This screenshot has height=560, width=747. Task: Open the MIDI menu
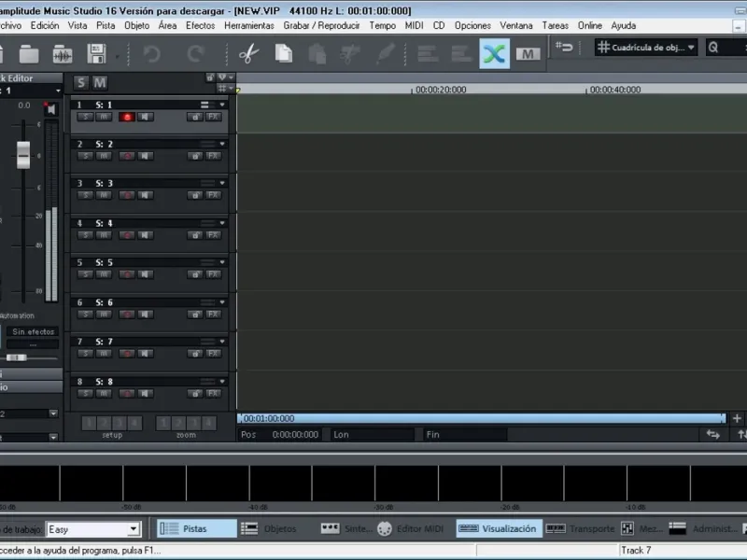[414, 26]
